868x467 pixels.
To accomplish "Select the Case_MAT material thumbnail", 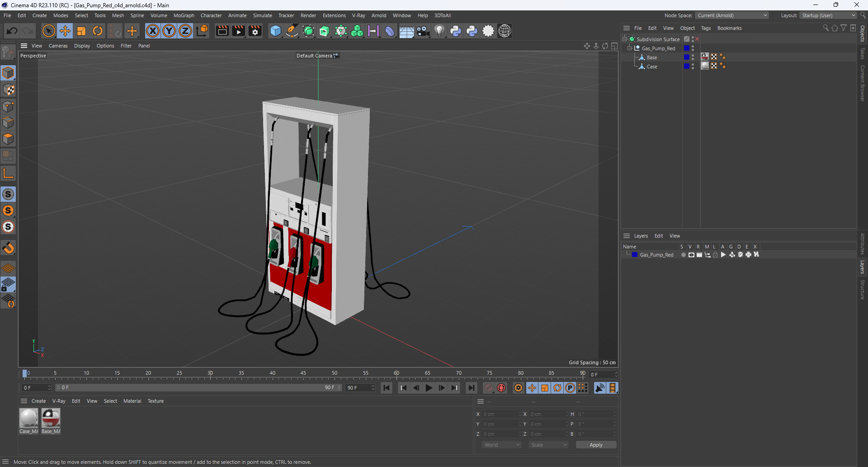I will click(x=28, y=418).
